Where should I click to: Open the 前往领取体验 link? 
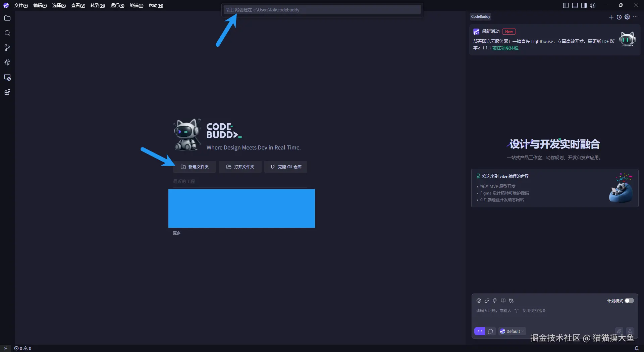tap(505, 48)
